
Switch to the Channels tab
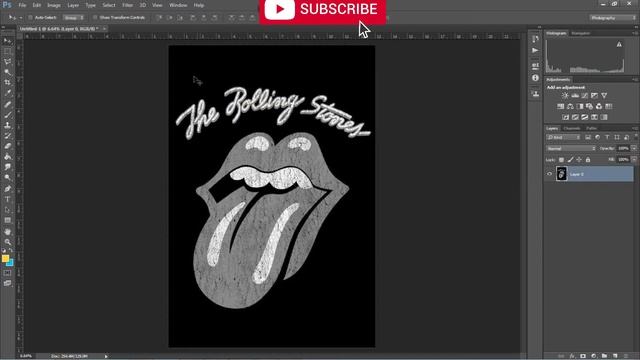click(x=572, y=128)
